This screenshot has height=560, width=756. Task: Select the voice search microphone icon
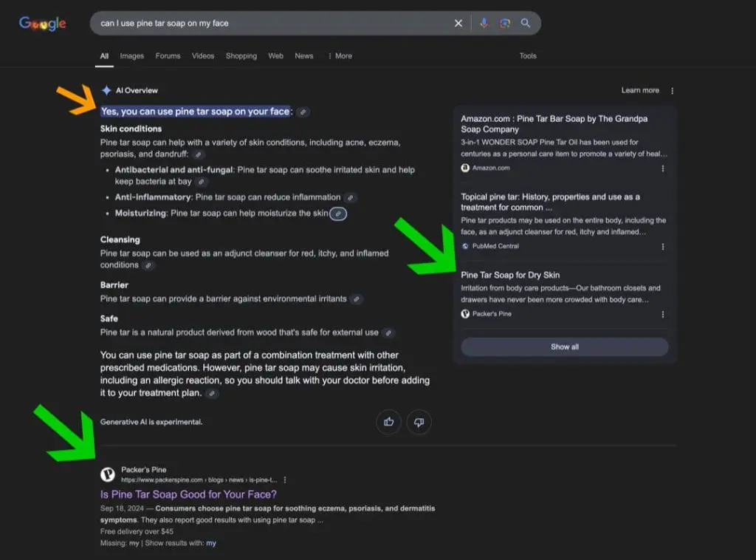point(484,23)
